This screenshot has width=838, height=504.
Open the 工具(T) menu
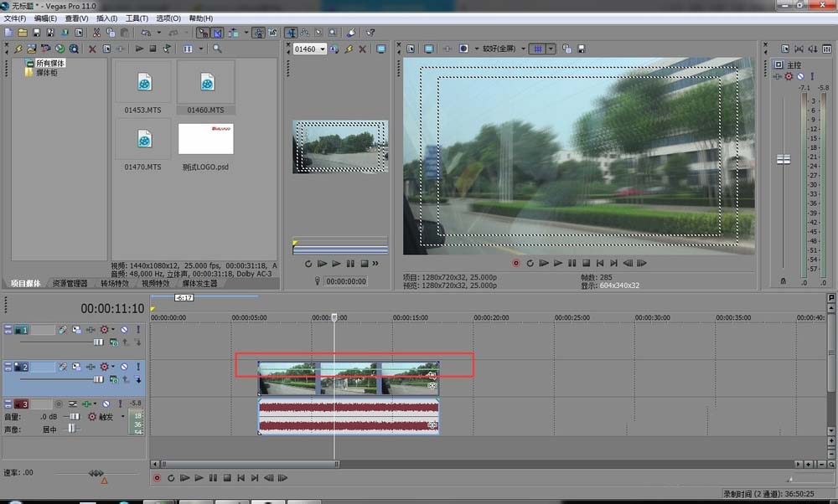point(137,18)
